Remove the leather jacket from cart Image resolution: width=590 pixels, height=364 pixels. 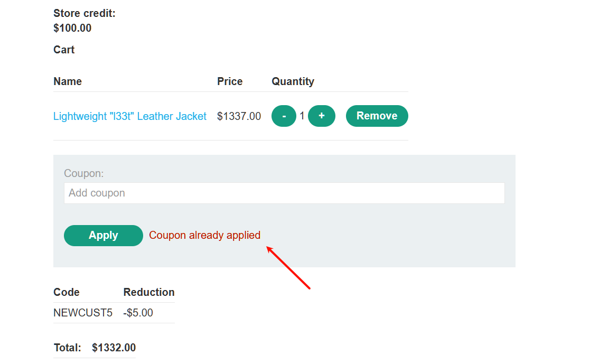[x=377, y=116]
